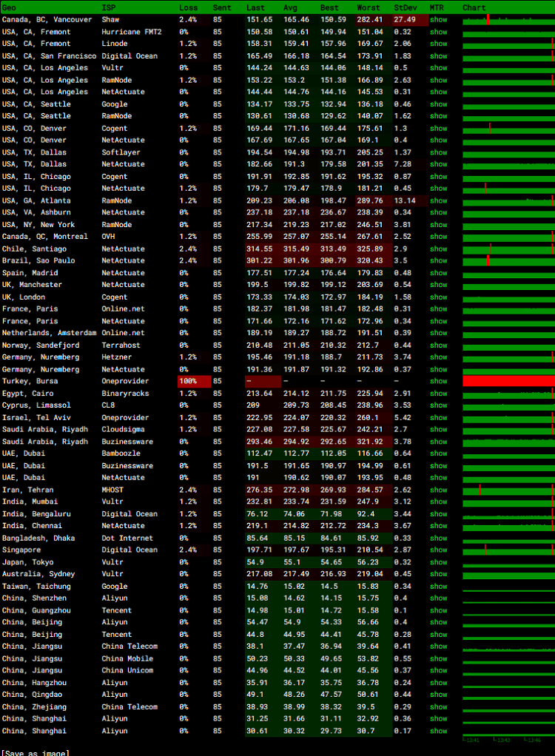Click the last value 14.76 for Taichung

coord(257,587)
